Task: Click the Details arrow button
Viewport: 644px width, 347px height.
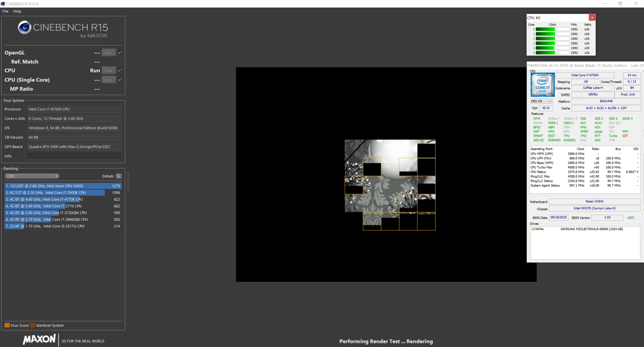Action: [119, 176]
